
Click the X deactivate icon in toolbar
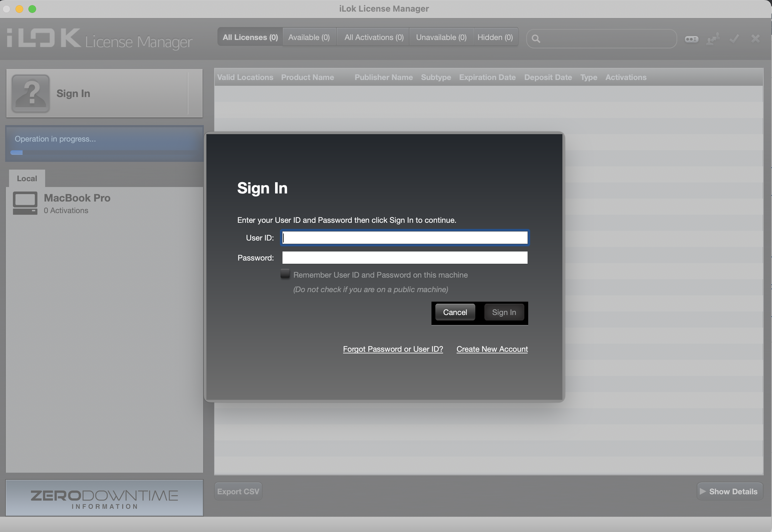755,39
